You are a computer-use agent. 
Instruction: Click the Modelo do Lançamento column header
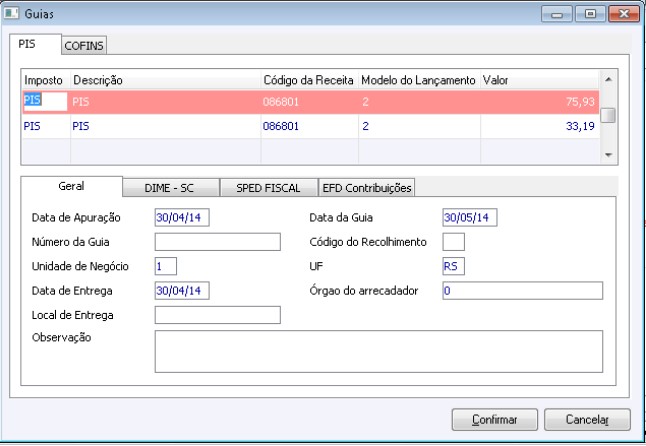point(418,80)
